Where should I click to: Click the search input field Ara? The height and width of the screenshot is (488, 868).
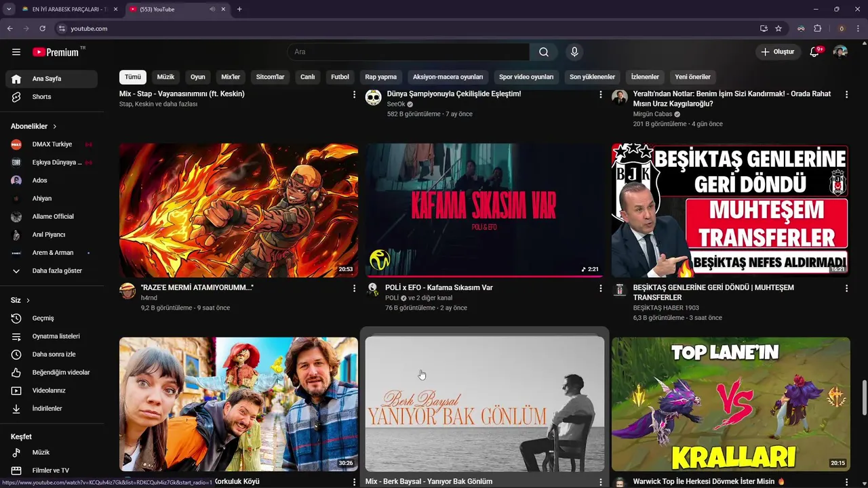point(408,52)
